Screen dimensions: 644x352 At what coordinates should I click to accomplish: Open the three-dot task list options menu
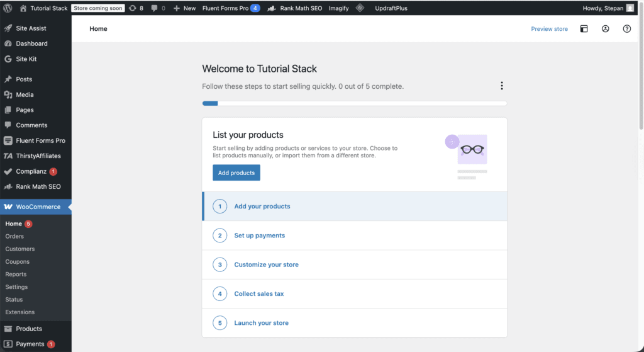501,86
